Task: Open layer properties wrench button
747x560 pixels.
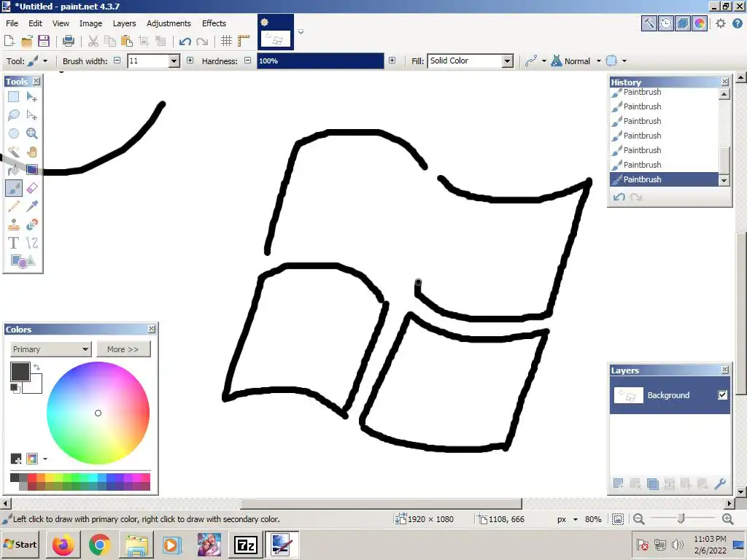Action: tap(720, 484)
